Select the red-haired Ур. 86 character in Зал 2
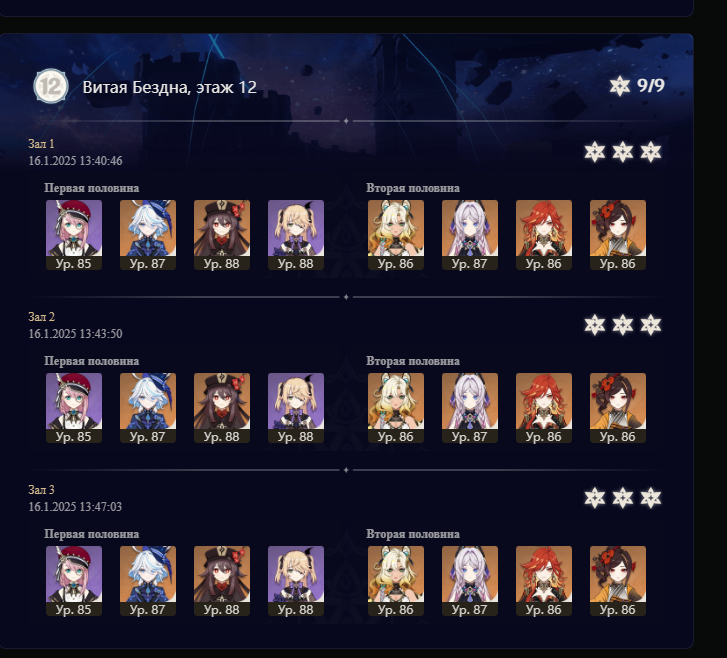The image size is (727, 658). (544, 408)
